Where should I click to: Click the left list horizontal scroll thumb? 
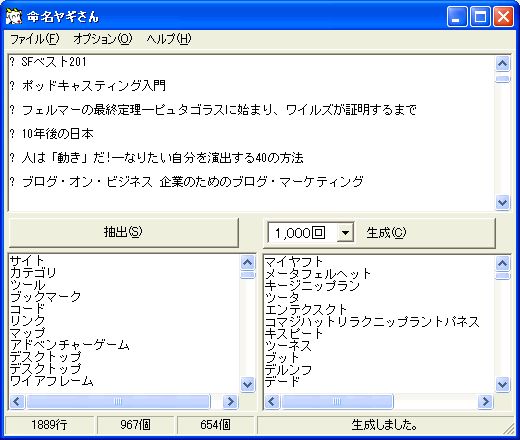(x=118, y=401)
